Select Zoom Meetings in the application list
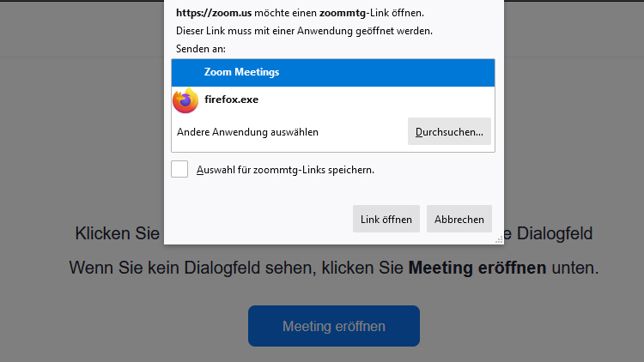Viewport: 644px width, 362px height. [x=241, y=73]
